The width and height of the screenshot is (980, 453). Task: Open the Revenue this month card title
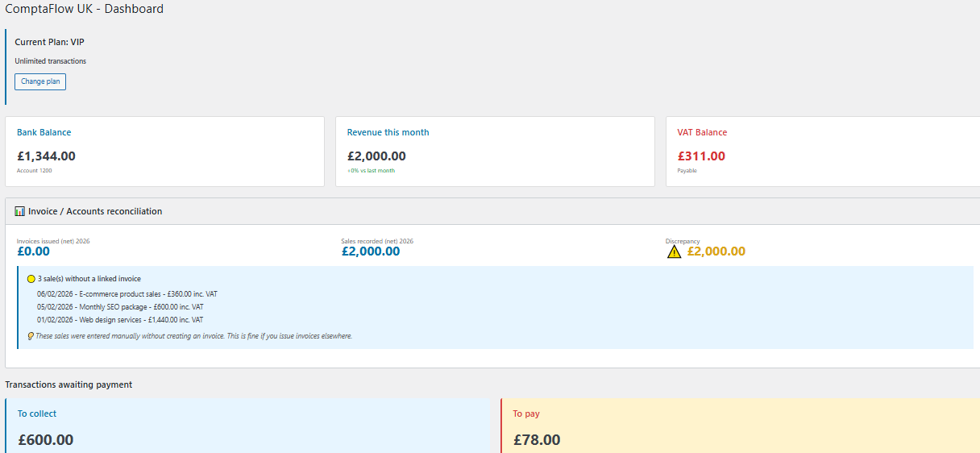pos(388,132)
